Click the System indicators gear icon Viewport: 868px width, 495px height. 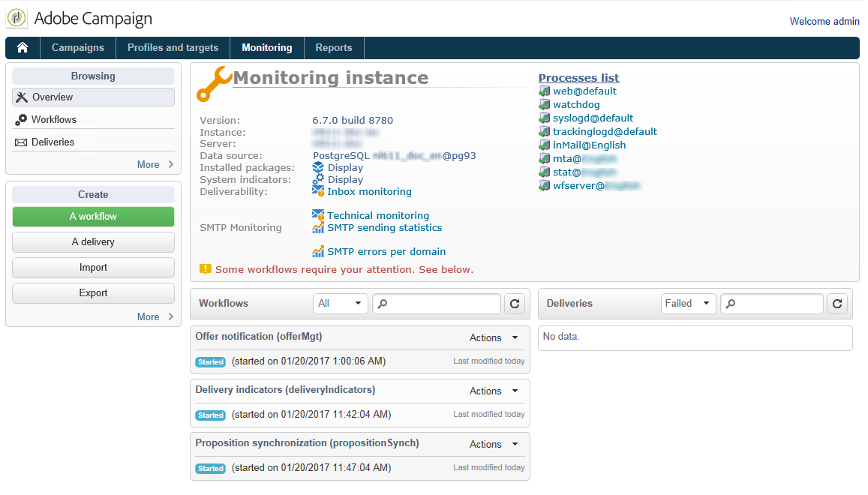click(318, 179)
